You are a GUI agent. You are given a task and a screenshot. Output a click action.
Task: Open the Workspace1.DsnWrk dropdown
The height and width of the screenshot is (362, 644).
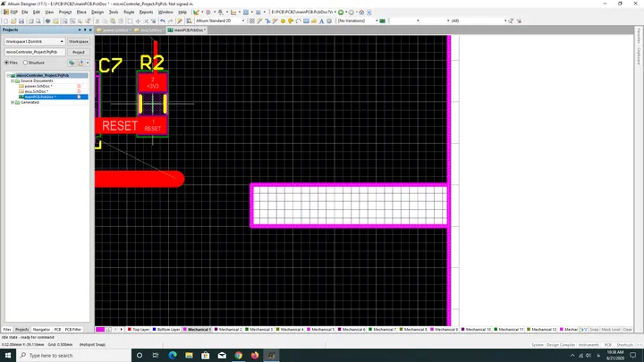click(35, 41)
